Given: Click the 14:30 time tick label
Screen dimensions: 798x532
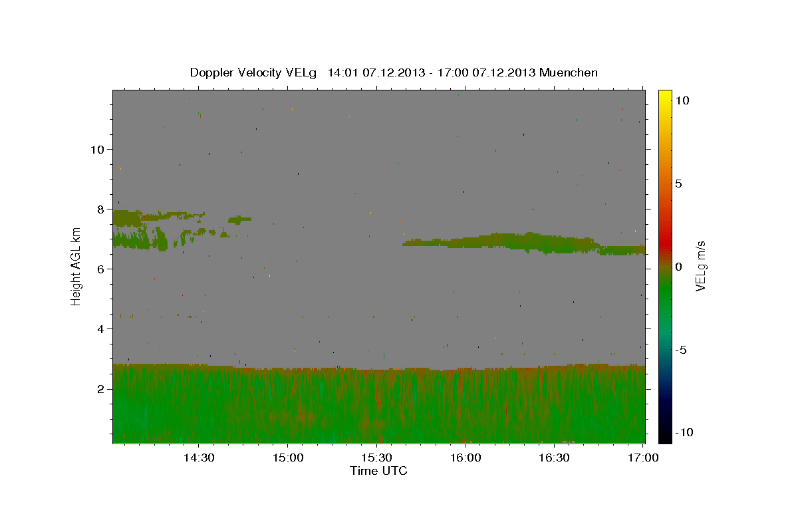Looking at the screenshot, I should 198,458.
